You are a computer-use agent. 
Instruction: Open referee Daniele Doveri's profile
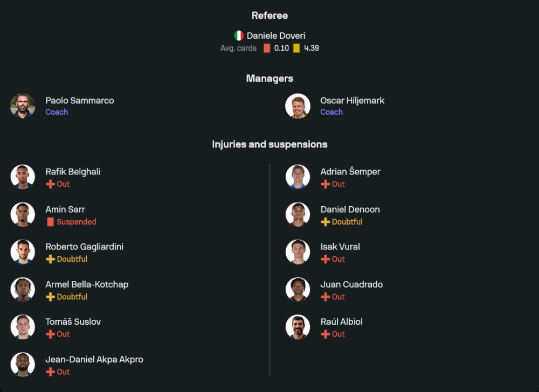coord(276,36)
